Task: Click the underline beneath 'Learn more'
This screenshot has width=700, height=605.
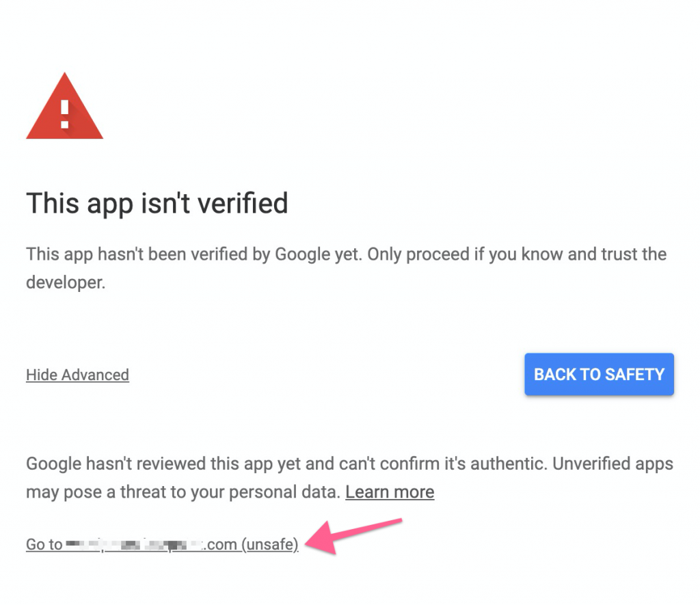Action: pyautogui.click(x=389, y=500)
